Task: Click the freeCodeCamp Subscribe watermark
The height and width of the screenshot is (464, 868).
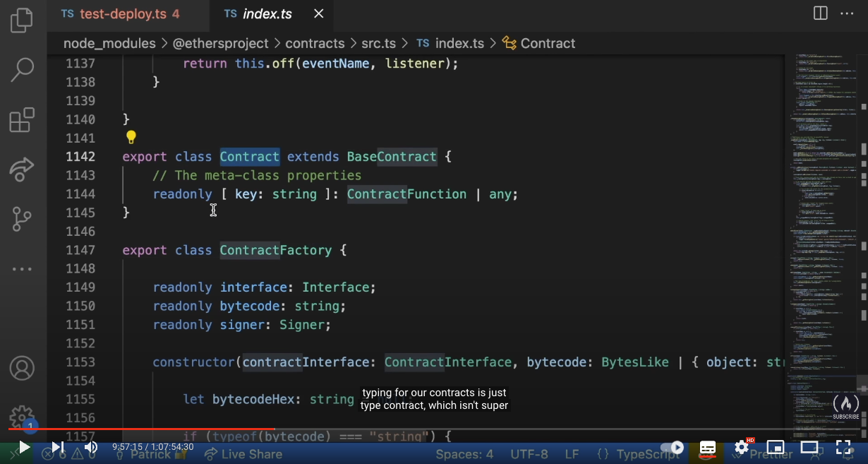Action: (845, 406)
